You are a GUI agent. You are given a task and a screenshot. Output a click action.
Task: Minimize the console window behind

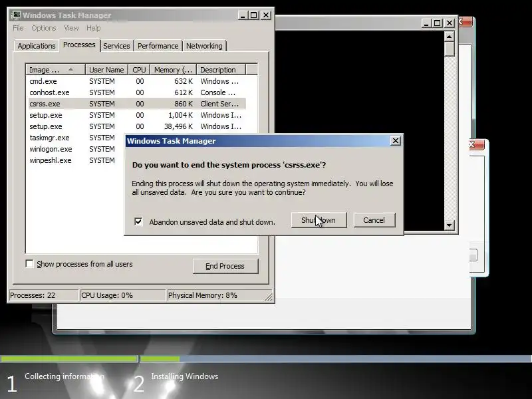point(426,23)
